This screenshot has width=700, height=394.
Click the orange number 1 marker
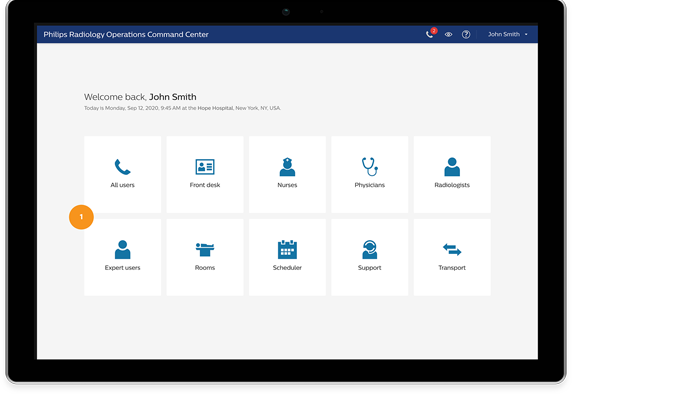81,217
